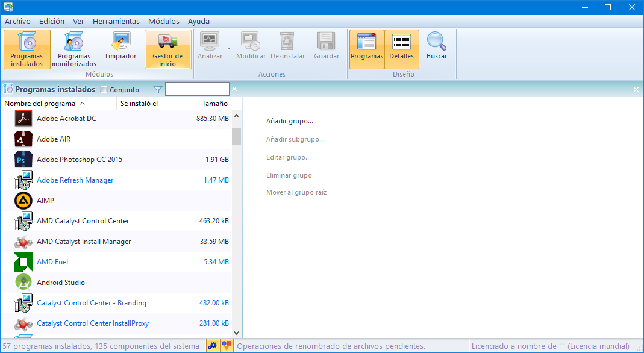Click the Guardar floppy disk icon
Screen dimensions: 644x353
tap(327, 42)
